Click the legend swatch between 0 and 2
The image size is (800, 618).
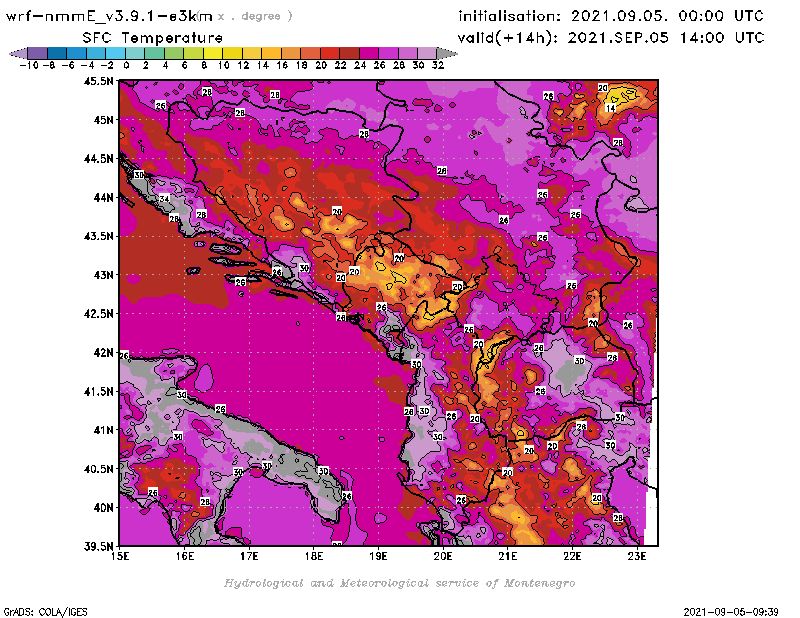pyautogui.click(x=135, y=53)
